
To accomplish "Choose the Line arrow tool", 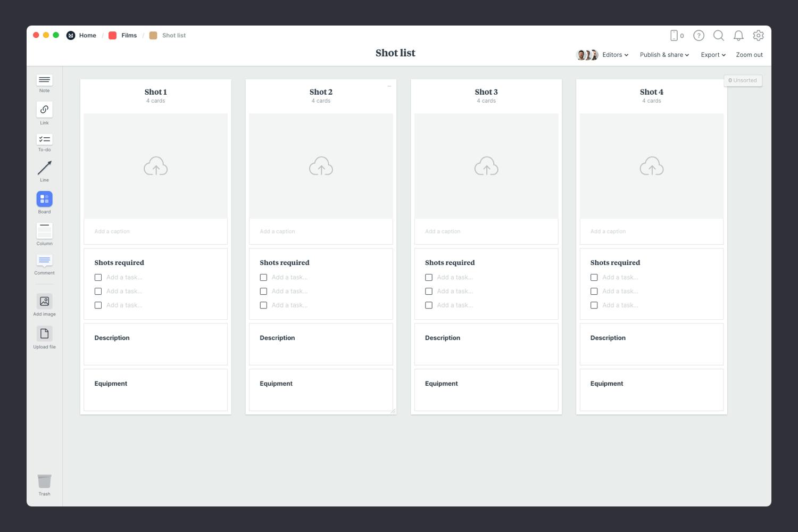I will pos(44,168).
